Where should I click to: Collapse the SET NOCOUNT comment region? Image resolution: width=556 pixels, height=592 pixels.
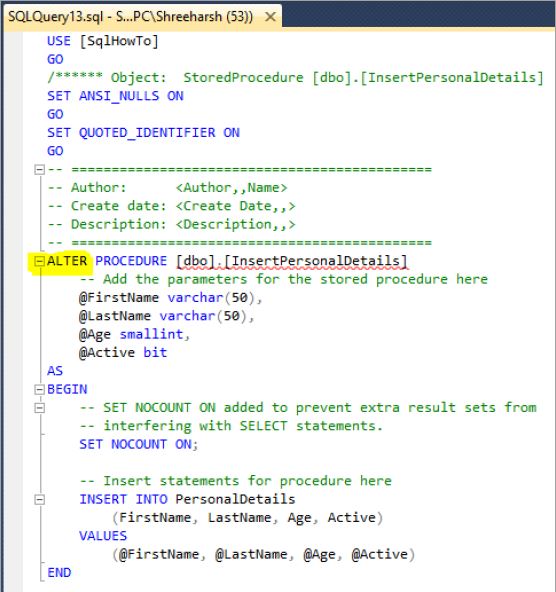point(39,408)
